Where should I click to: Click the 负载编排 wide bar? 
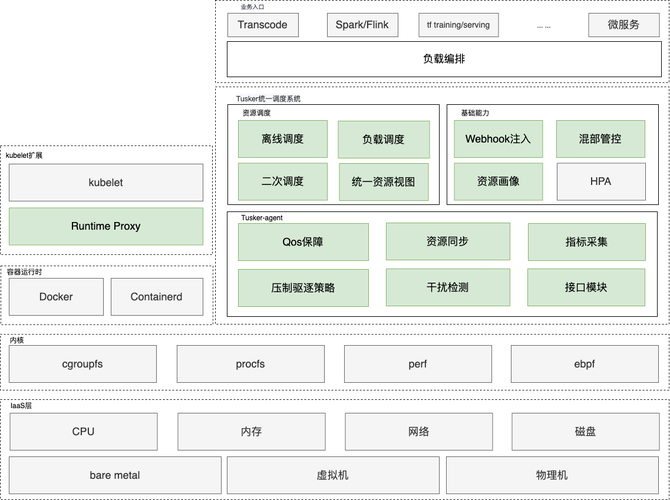[443, 59]
